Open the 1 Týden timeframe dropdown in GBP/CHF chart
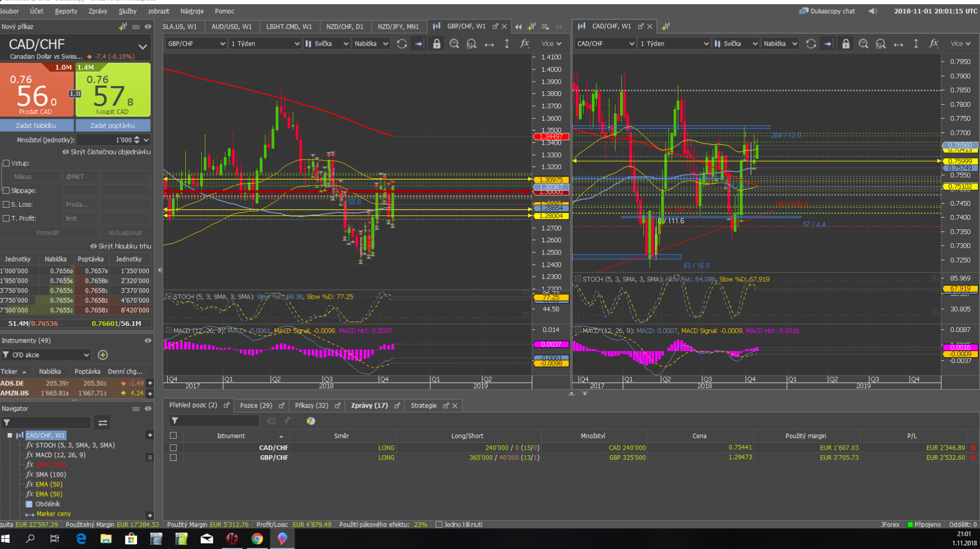This screenshot has width=980, height=549. coord(264,44)
